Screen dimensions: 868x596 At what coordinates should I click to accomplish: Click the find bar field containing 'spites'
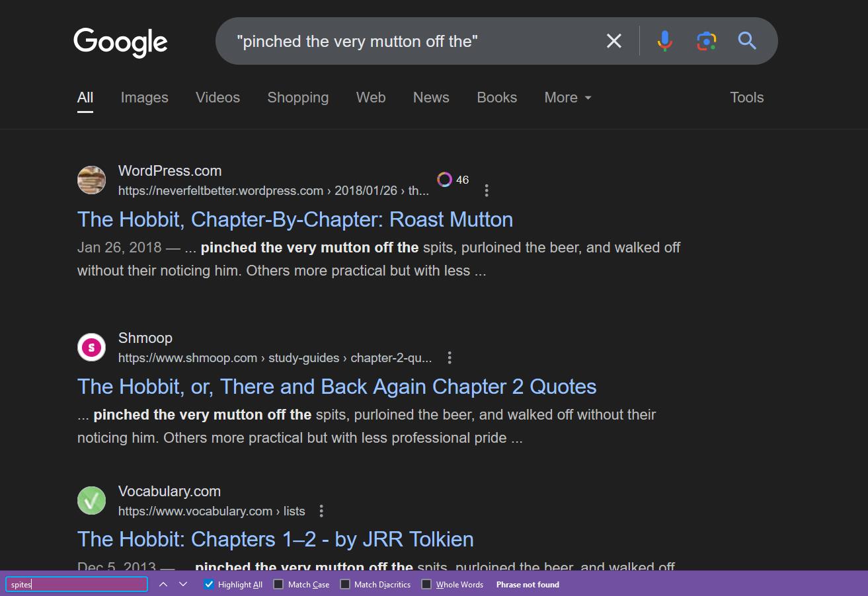(77, 584)
